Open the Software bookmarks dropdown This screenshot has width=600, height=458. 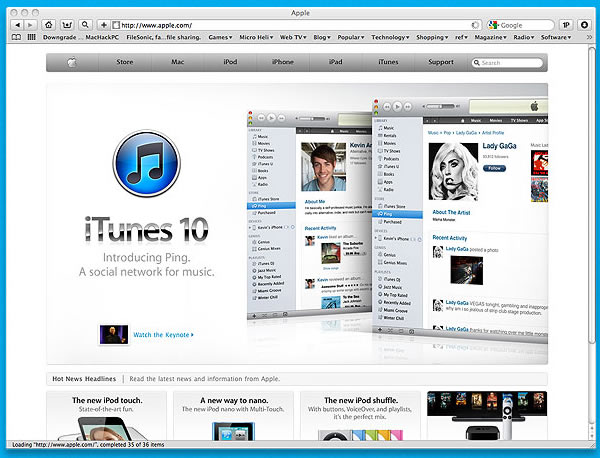pyautogui.click(x=556, y=37)
